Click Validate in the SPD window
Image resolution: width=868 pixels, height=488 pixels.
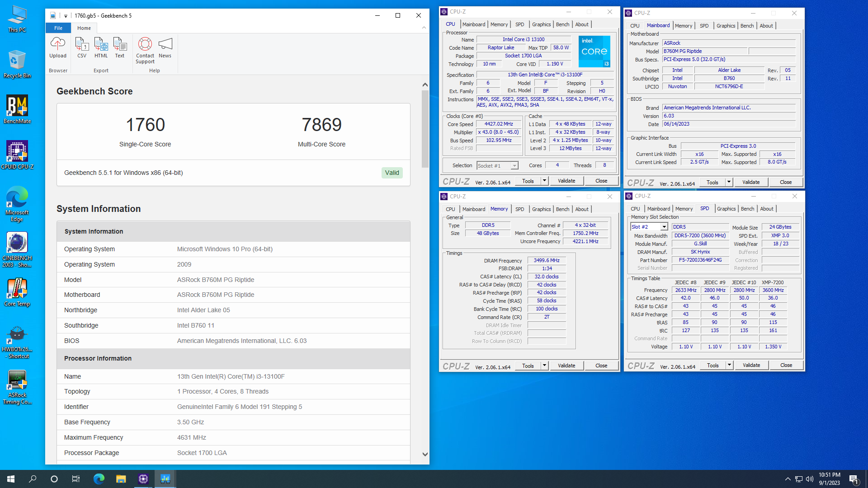751,365
